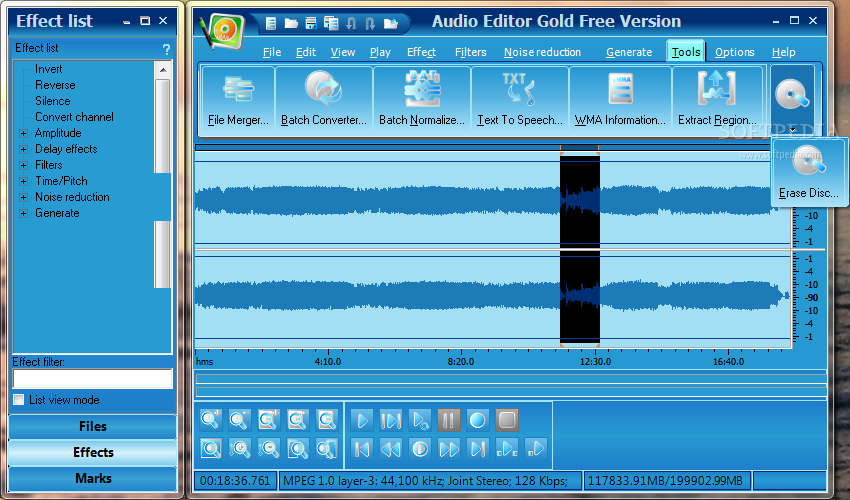Expand the Amplitude effects node
Image resolution: width=850 pixels, height=500 pixels.
23,133
